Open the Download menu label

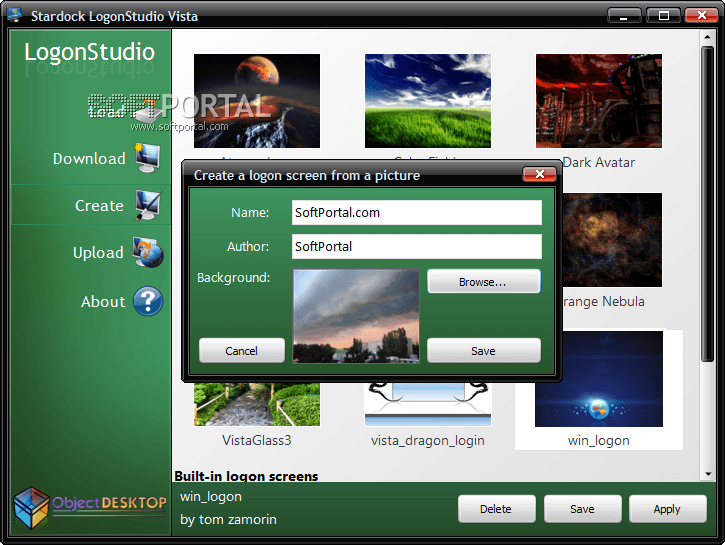click(89, 159)
